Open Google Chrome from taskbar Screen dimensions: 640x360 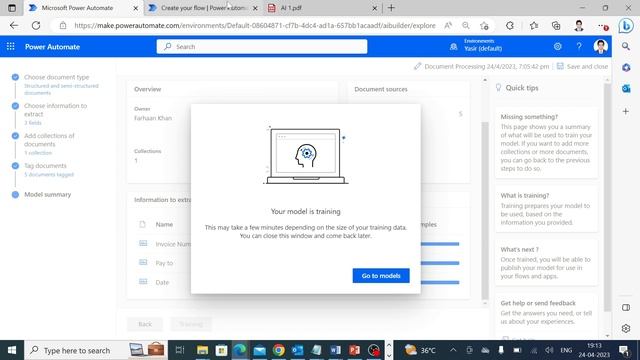click(x=279, y=350)
